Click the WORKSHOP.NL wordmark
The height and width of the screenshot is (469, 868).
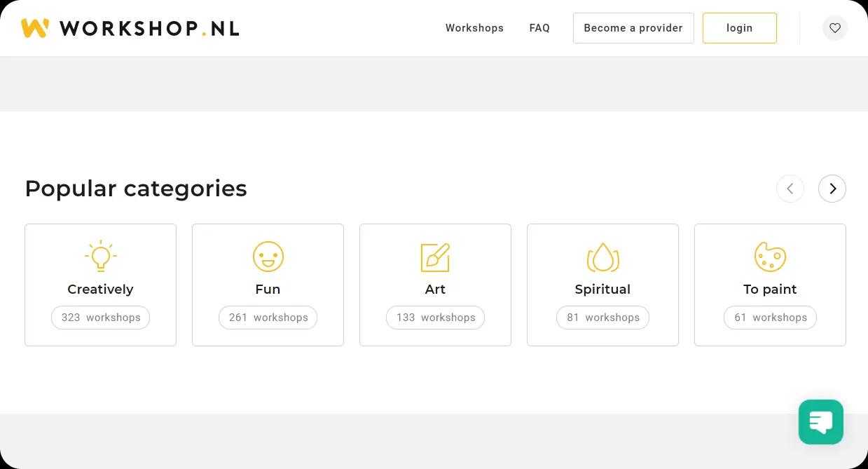pyautogui.click(x=149, y=29)
